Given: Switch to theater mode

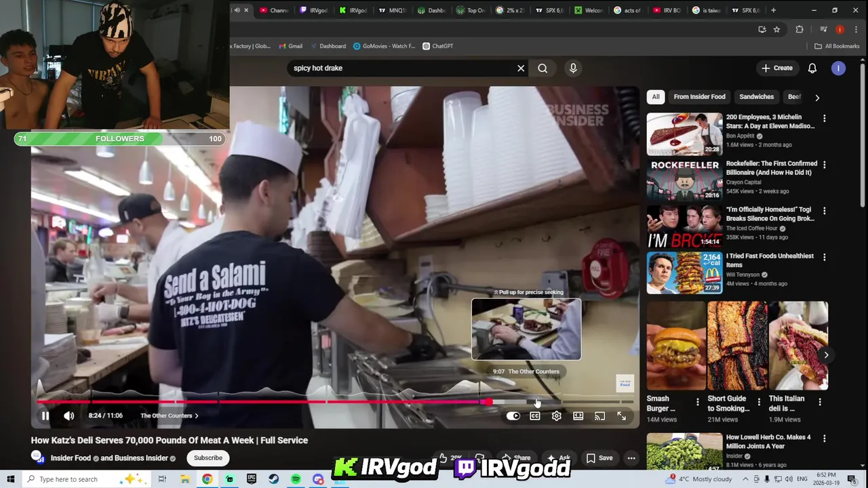Looking at the screenshot, I should (578, 416).
